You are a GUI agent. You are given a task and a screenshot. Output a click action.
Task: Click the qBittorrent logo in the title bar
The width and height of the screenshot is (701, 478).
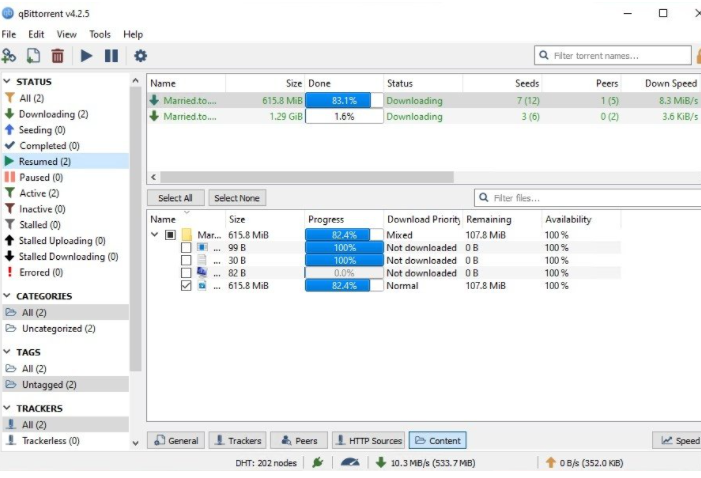pyautogui.click(x=8, y=13)
